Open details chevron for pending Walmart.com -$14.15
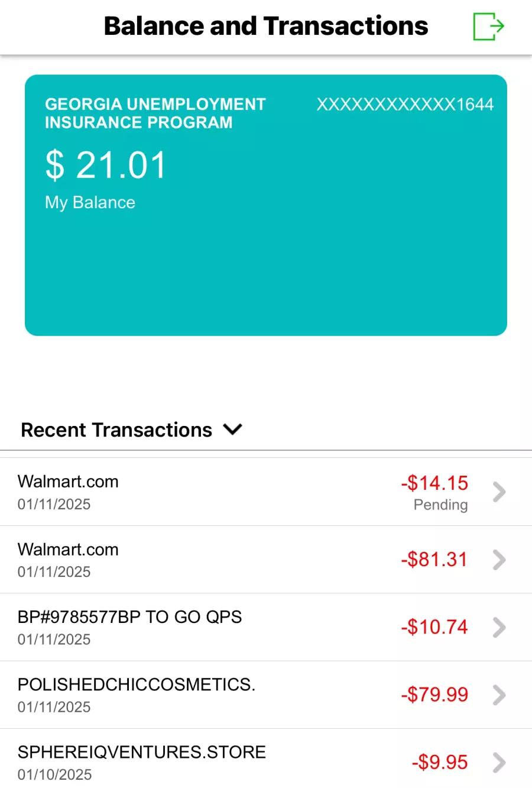 pos(499,492)
